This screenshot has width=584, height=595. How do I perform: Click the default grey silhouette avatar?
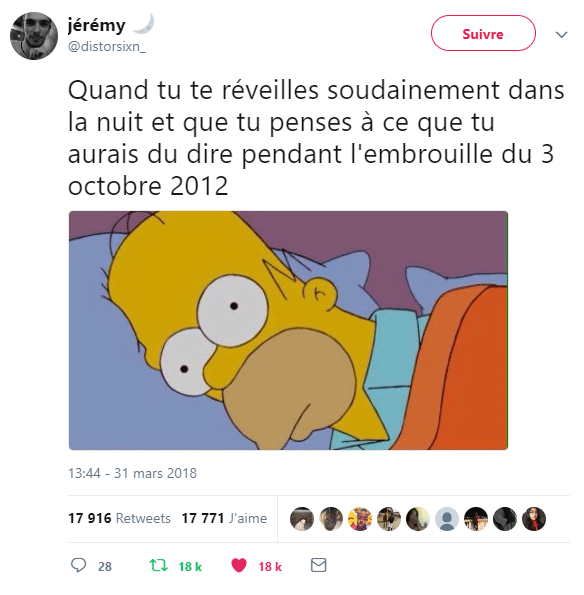pyautogui.click(x=447, y=519)
